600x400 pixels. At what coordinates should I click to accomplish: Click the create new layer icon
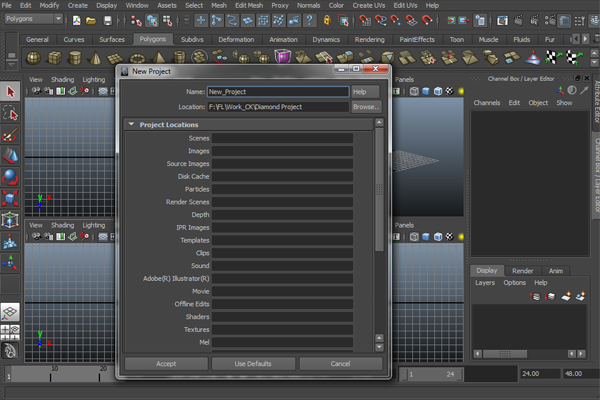tap(566, 296)
